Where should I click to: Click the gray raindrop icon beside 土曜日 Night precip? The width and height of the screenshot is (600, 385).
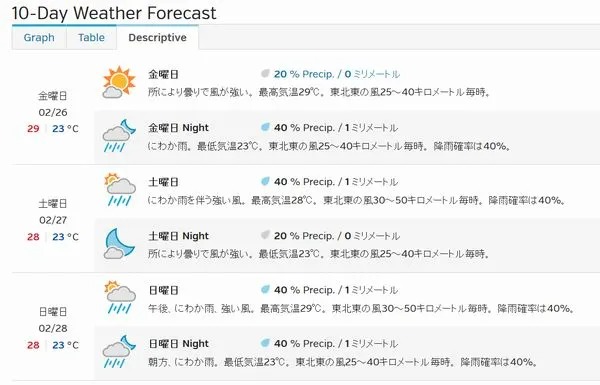coord(265,235)
